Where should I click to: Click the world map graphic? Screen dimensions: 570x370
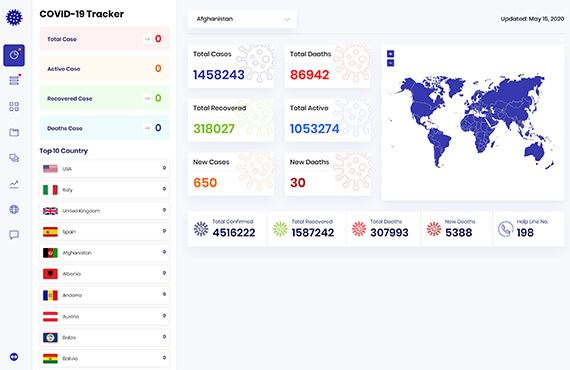tap(473, 121)
